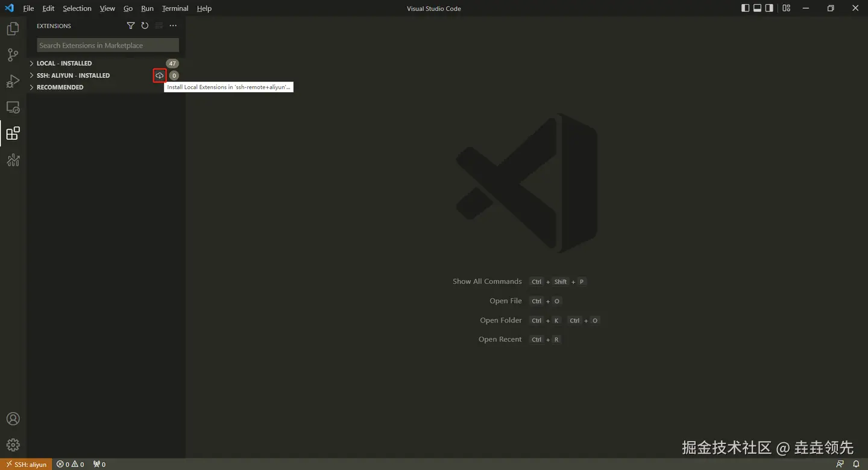Click the 47 badge on LOCAL - INSTALLED
This screenshot has width=868, height=470.
pos(172,63)
